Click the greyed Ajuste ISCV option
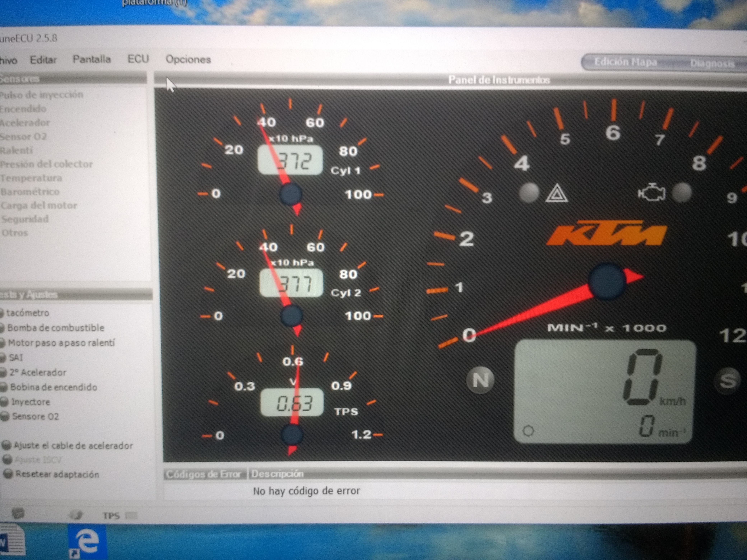The height and width of the screenshot is (560, 747). click(x=38, y=460)
